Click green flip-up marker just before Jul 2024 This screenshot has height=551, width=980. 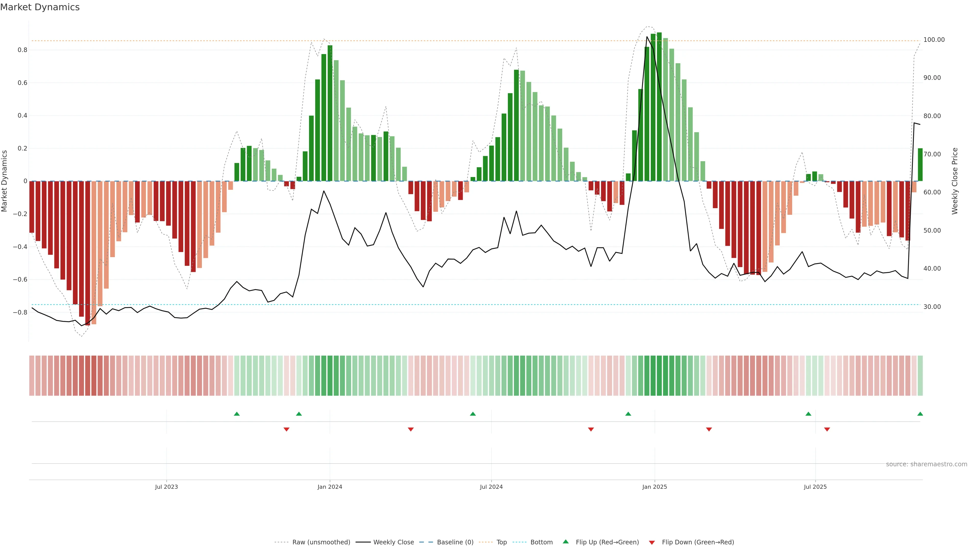click(473, 414)
